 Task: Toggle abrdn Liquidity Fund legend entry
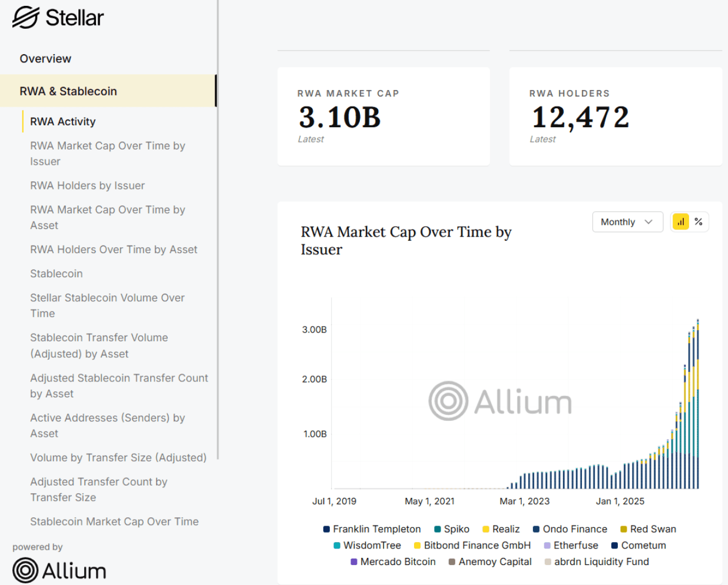pos(597,562)
